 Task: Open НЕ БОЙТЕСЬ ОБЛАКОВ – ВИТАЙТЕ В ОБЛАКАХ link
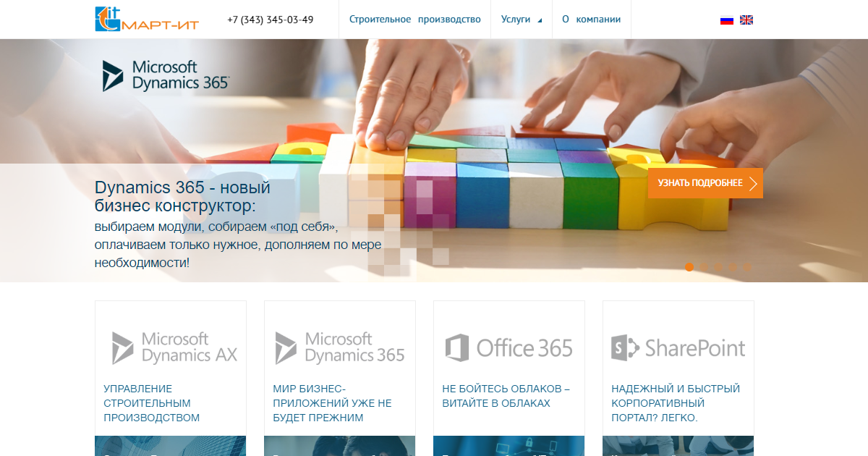506,396
